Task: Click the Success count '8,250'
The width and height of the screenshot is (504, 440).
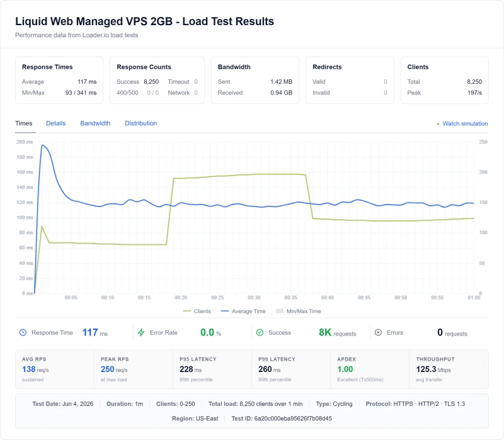Action: click(x=151, y=82)
